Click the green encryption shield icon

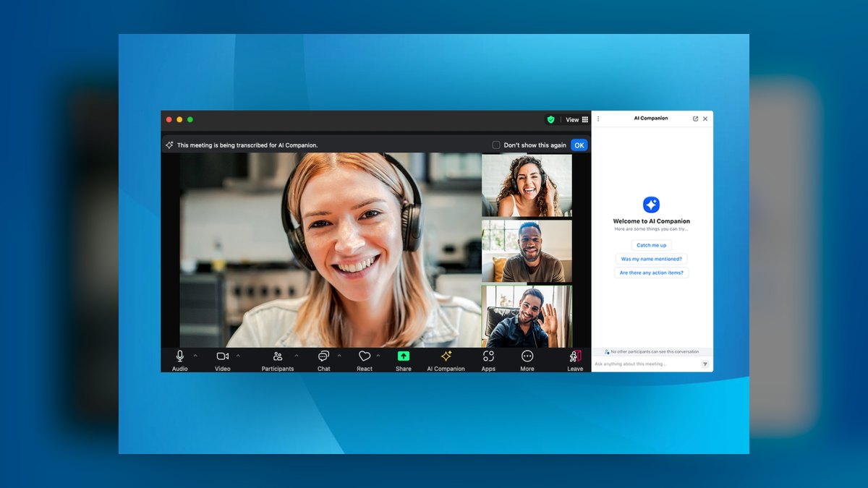coord(551,119)
